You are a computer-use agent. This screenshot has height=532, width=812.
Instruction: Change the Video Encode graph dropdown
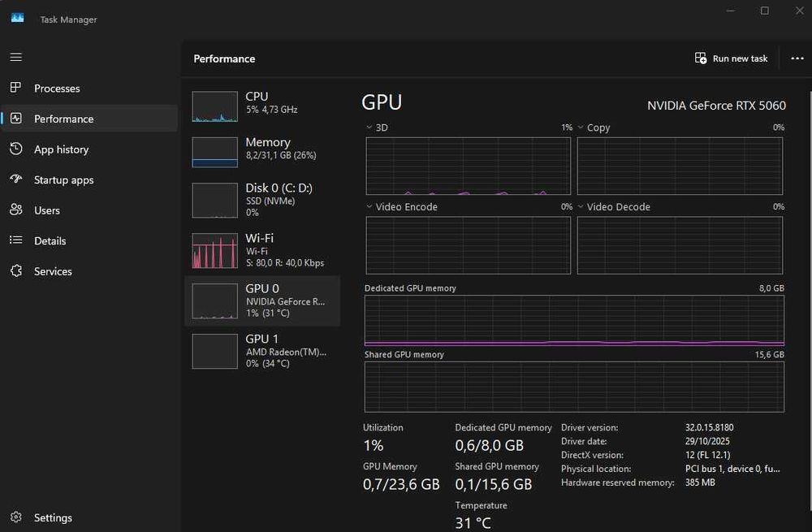click(x=369, y=207)
